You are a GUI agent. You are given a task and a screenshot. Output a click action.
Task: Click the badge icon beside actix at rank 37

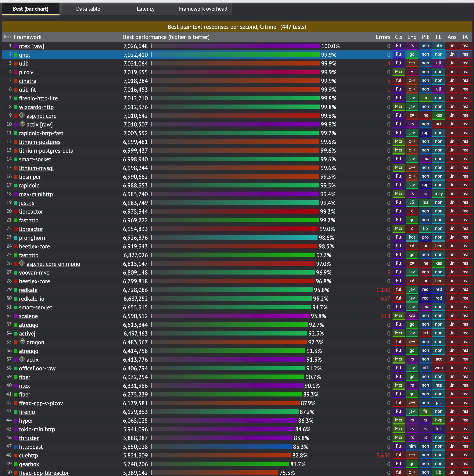pos(22,359)
